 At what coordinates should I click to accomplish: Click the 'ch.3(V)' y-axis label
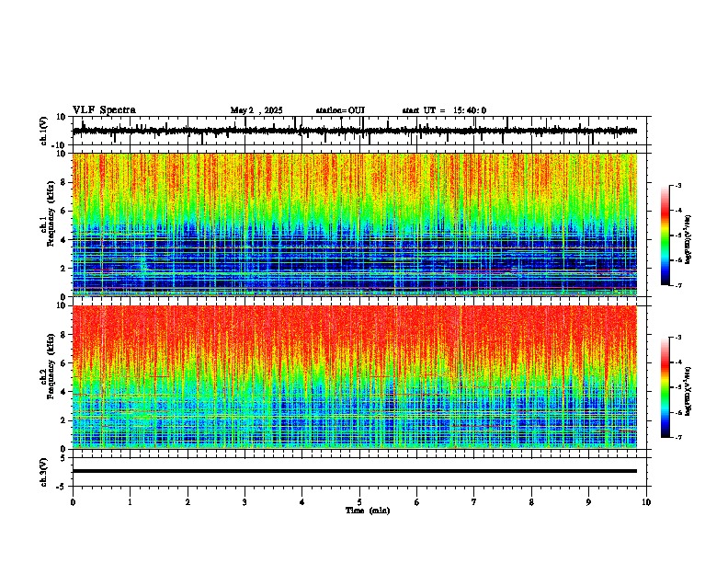44,473
